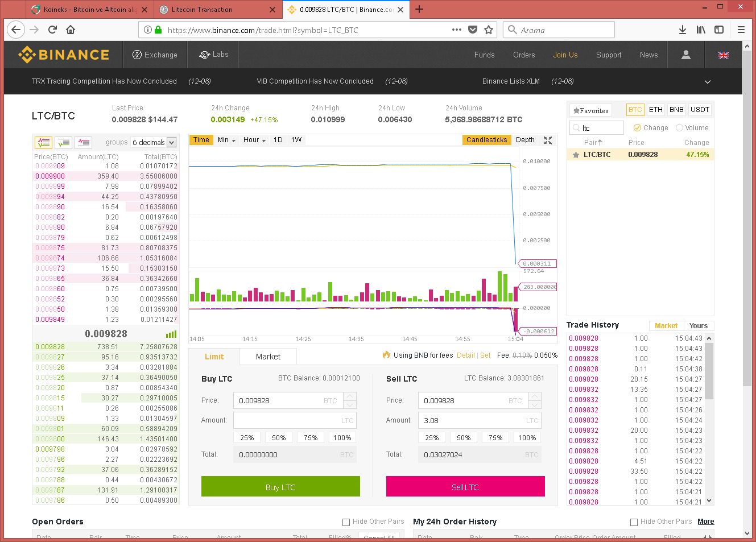Click the Favorites star button
Screen dimensions: 756x542
pos(591,110)
